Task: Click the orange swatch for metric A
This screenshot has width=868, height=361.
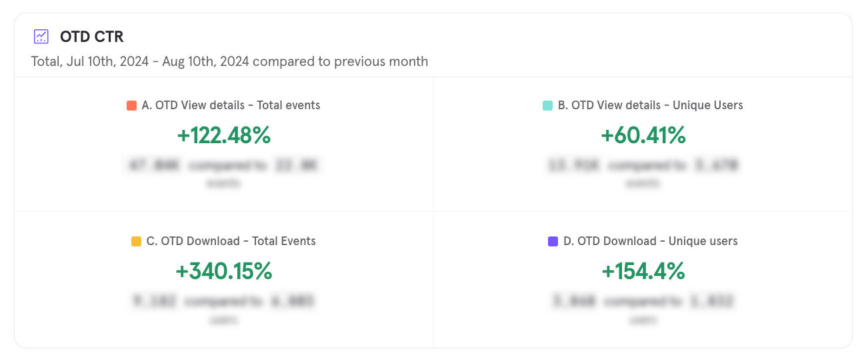Action: coord(131,105)
